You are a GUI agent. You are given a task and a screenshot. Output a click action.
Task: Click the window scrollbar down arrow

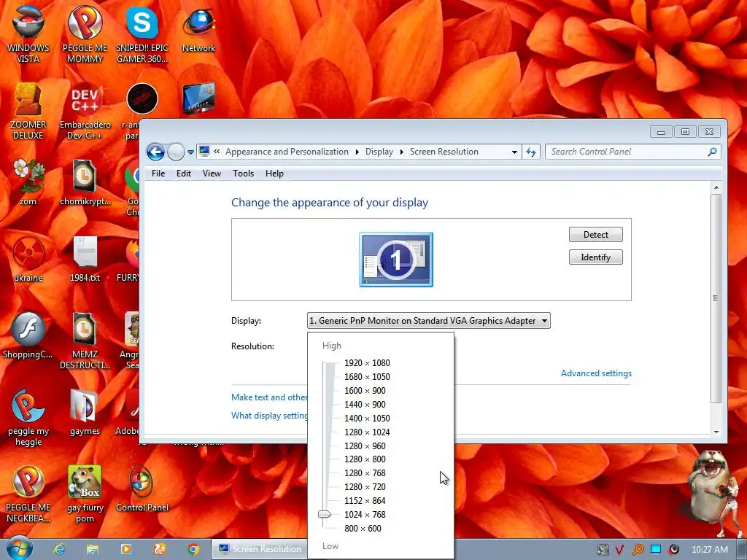[x=716, y=432]
